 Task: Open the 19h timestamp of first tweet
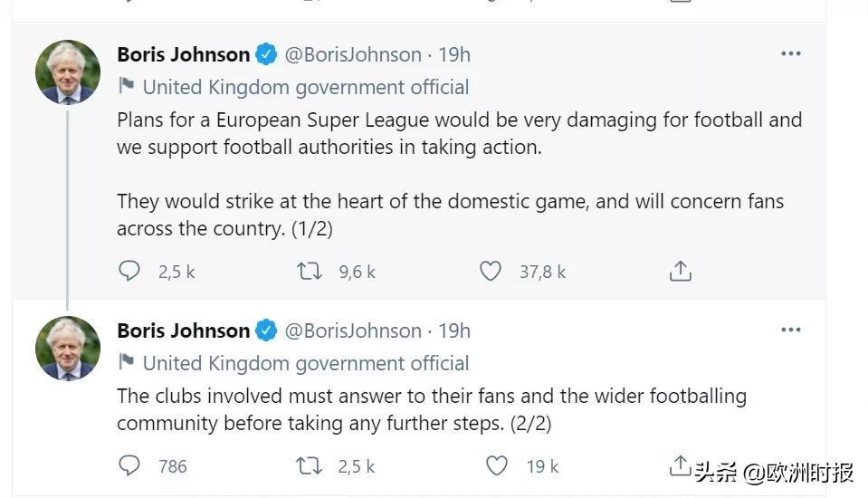coord(454,54)
